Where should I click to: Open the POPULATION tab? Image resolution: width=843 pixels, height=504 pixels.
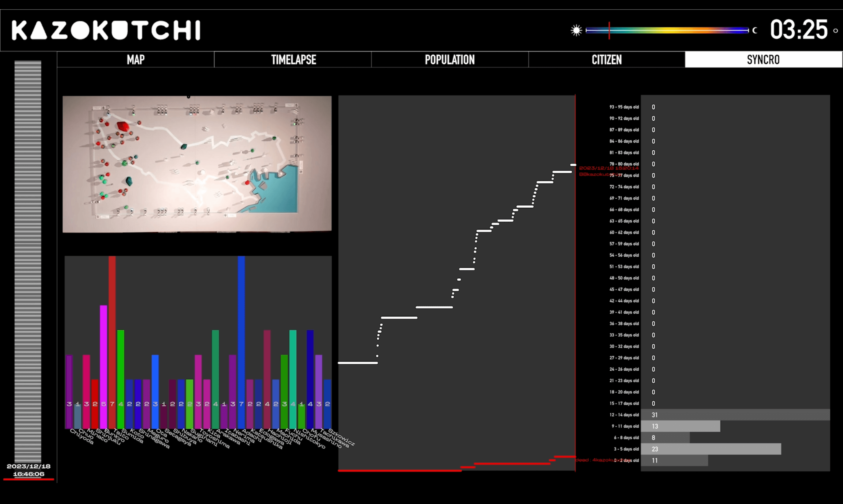point(450,60)
